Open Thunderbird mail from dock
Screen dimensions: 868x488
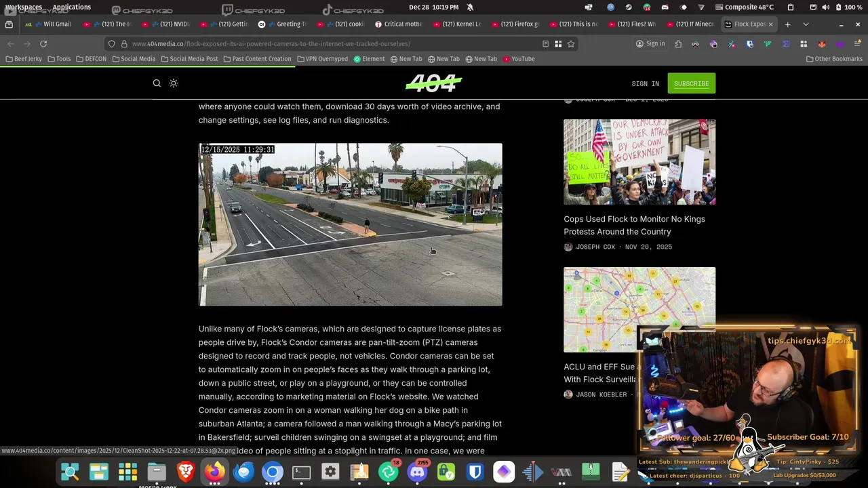pos(243,472)
